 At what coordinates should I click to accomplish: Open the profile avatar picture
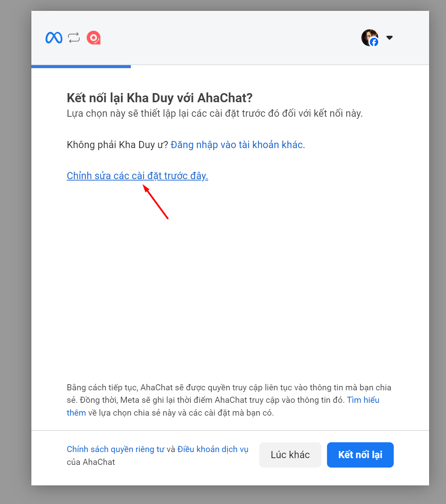pyautogui.click(x=369, y=37)
